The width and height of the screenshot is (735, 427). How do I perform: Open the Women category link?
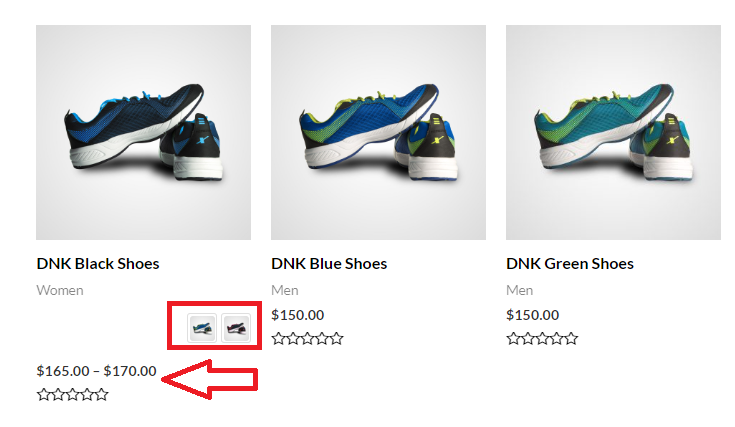click(x=60, y=291)
